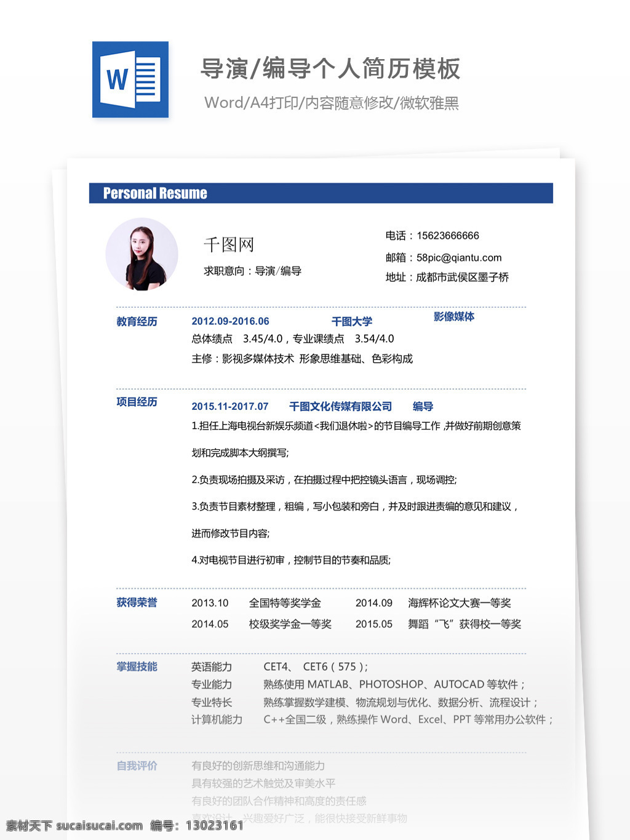Select the address "地址：成都市武侯区墨子桥"

pyautogui.click(x=447, y=278)
